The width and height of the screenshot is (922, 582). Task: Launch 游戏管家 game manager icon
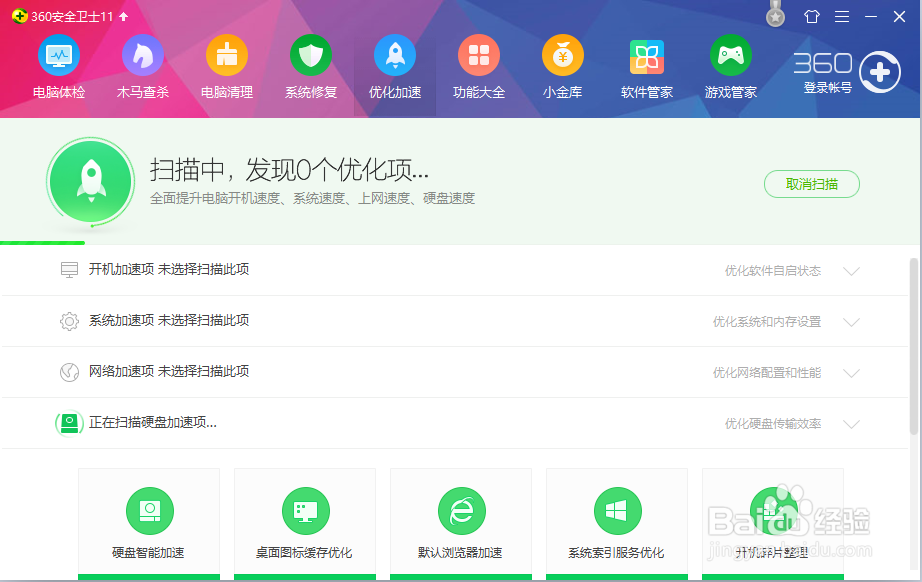[x=731, y=55]
